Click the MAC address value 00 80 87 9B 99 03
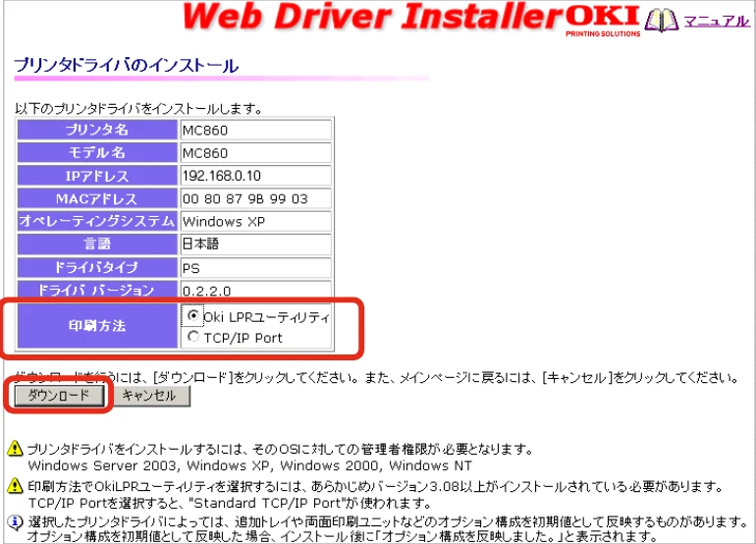The width and height of the screenshot is (756, 544). pos(256,198)
